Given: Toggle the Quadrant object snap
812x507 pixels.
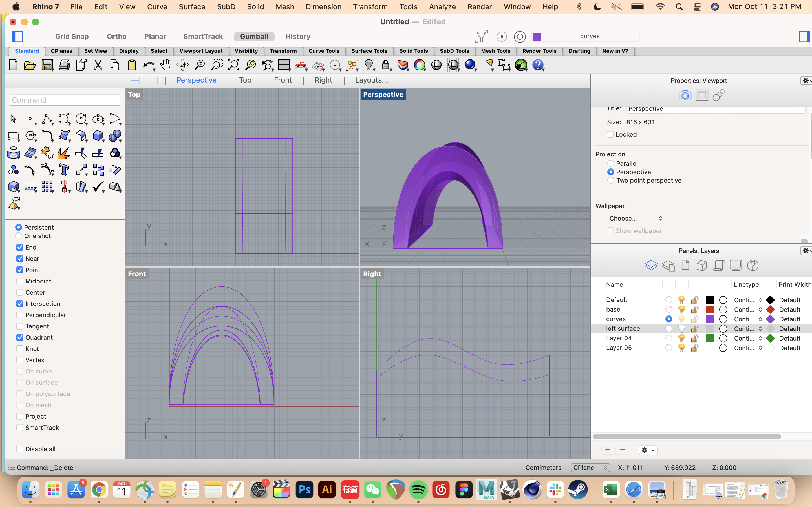Looking at the screenshot, I should pyautogui.click(x=19, y=337).
